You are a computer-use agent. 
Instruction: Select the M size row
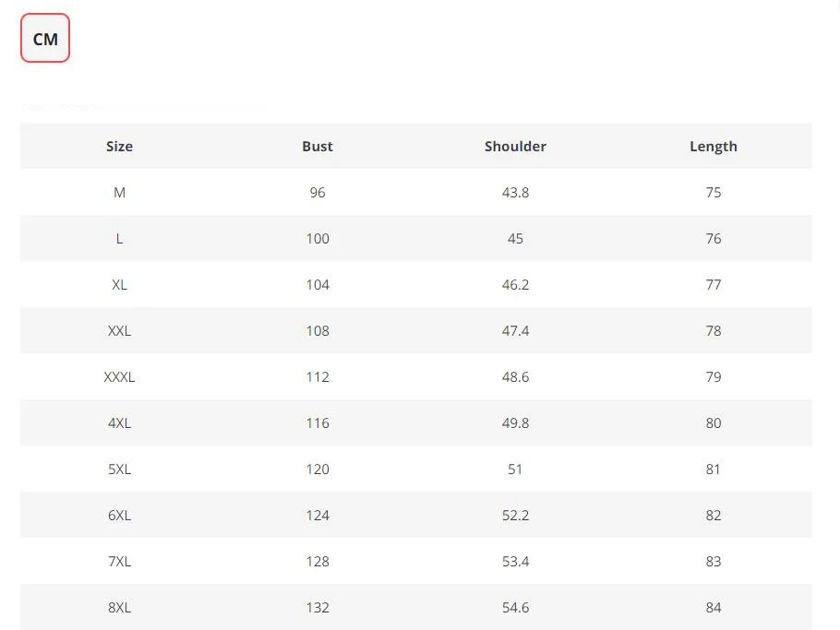pos(416,192)
